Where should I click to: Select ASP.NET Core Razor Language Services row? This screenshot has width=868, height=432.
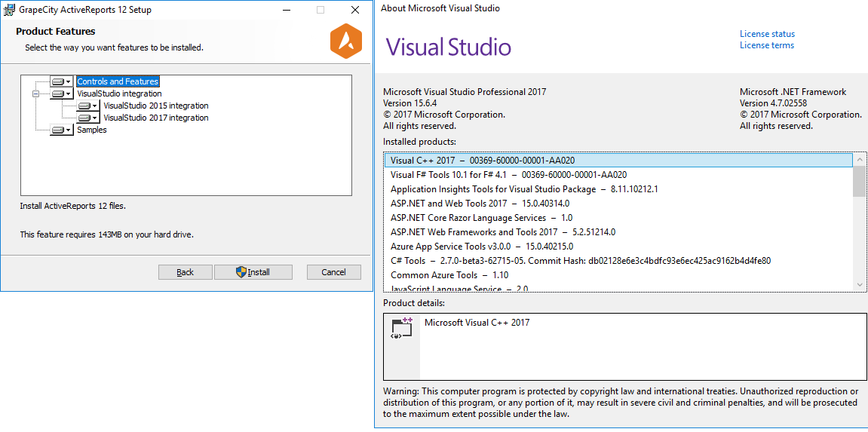(618, 218)
